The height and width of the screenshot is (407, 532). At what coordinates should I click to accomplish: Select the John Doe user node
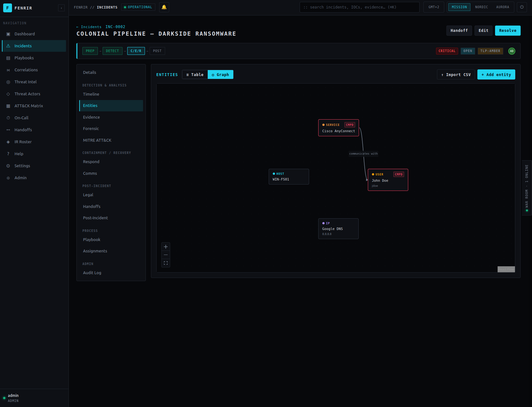tap(388, 180)
